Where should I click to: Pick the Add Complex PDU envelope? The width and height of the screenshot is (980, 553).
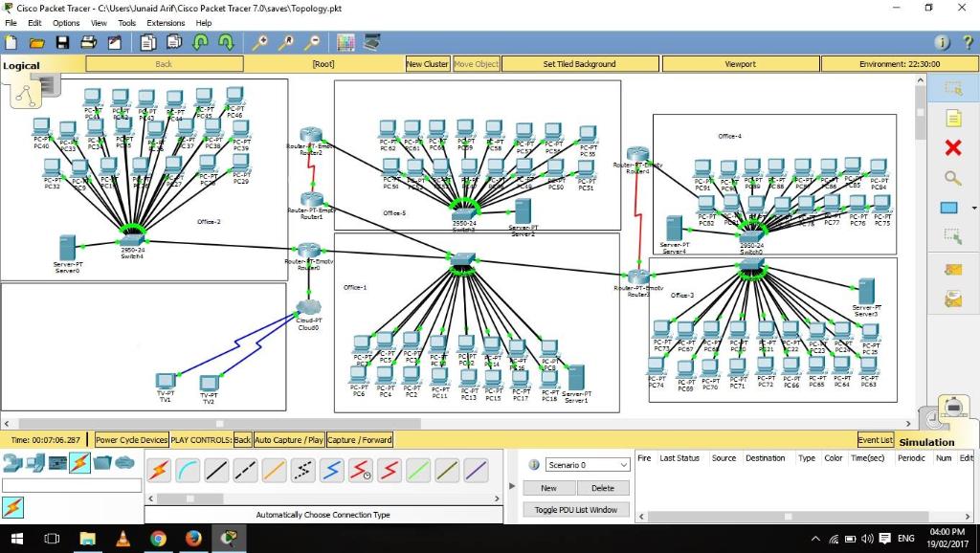coord(953,299)
